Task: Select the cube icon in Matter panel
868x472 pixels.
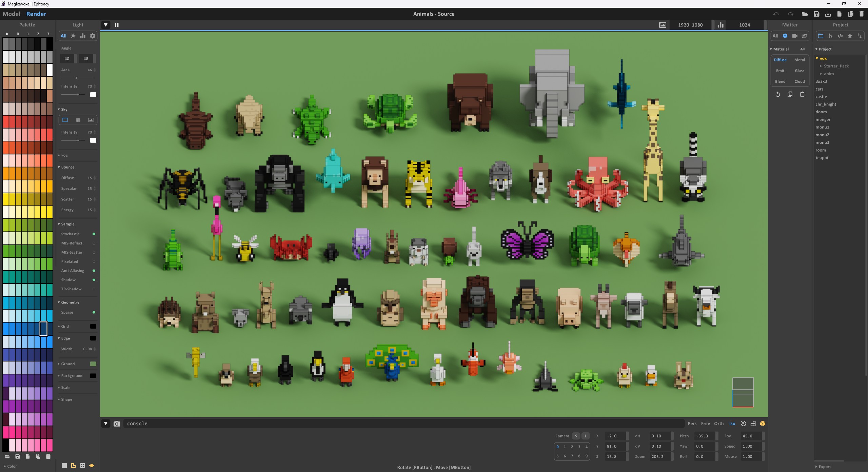Action: tap(785, 36)
